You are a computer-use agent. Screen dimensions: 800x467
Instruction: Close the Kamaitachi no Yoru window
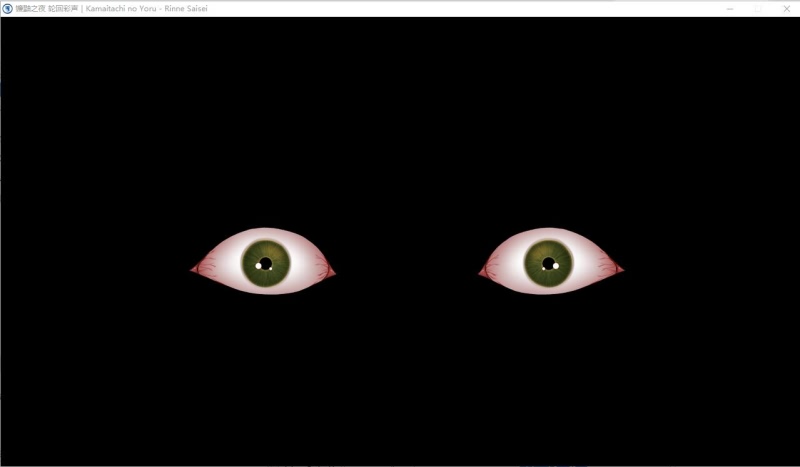[786, 9]
